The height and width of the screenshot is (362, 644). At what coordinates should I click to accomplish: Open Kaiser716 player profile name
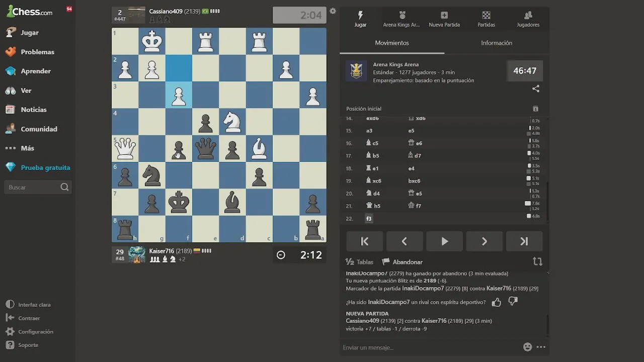(162, 251)
